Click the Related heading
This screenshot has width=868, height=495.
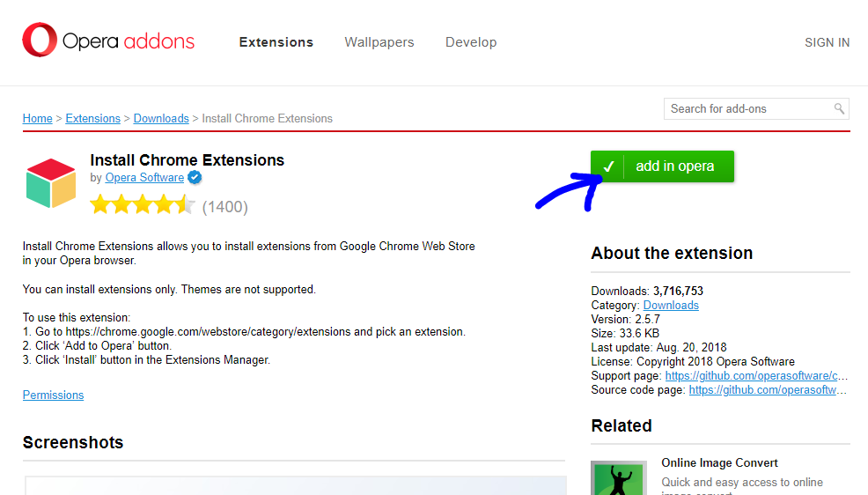pyautogui.click(x=622, y=425)
